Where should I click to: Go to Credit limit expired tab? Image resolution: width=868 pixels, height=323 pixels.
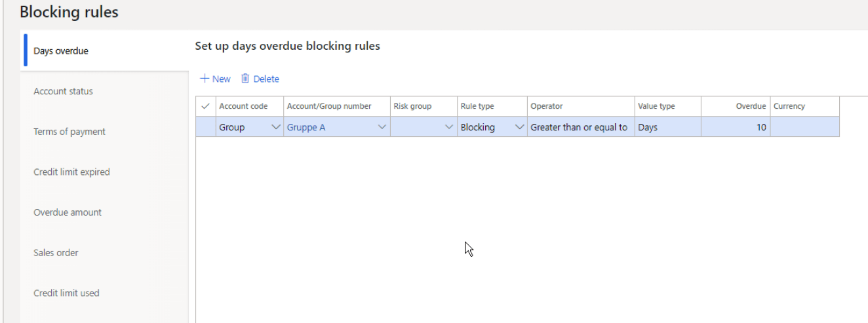coord(71,172)
